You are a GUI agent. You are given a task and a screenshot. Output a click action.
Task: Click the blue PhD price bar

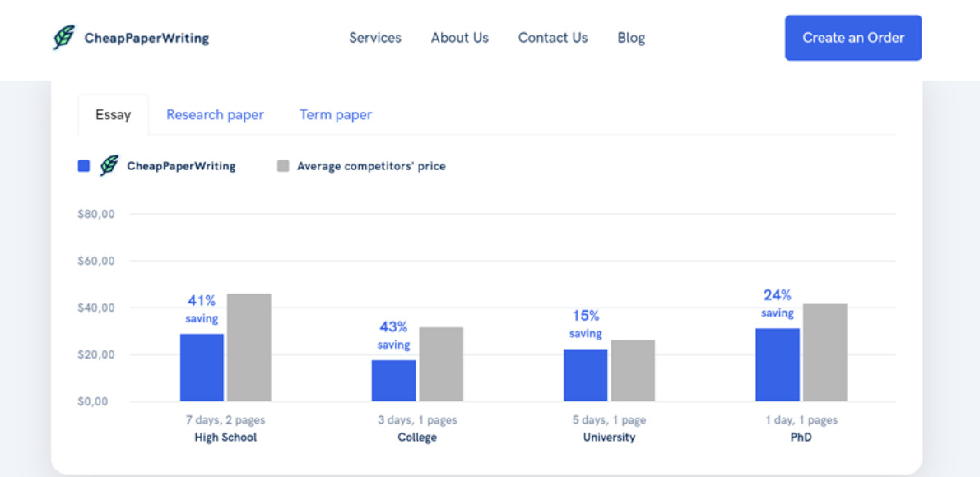pos(778,365)
